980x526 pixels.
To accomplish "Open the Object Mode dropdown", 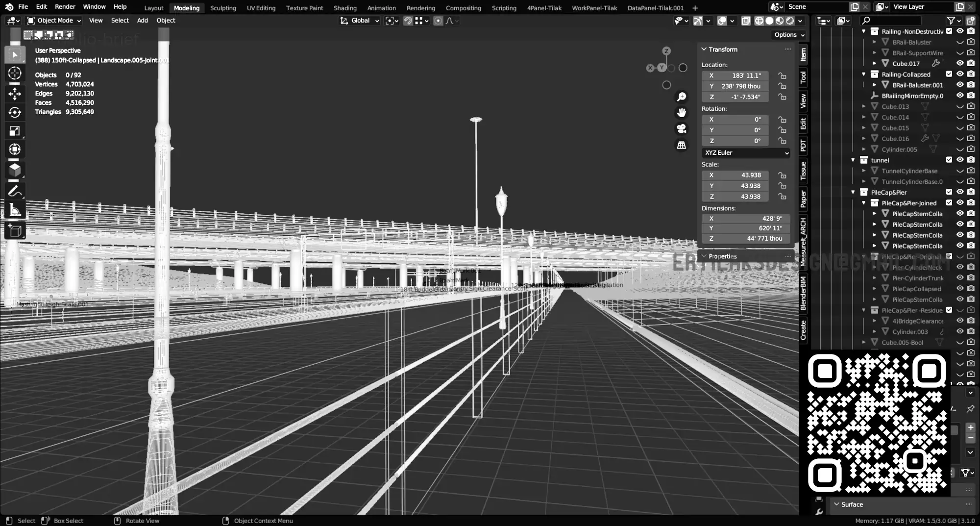I will pyautogui.click(x=54, y=21).
